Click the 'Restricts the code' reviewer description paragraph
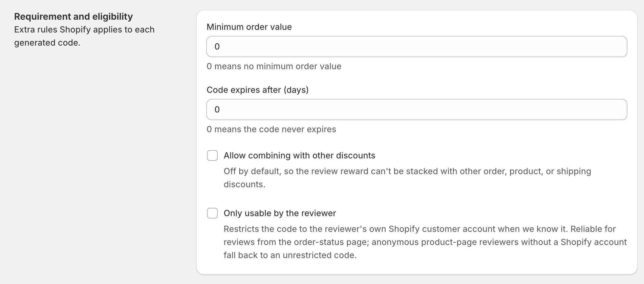 coord(425,242)
